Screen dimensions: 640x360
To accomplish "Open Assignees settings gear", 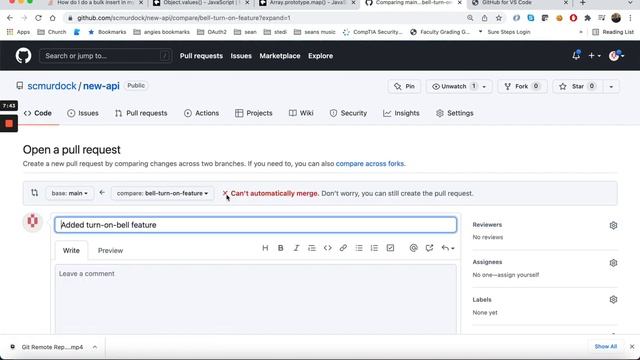I will click(613, 263).
